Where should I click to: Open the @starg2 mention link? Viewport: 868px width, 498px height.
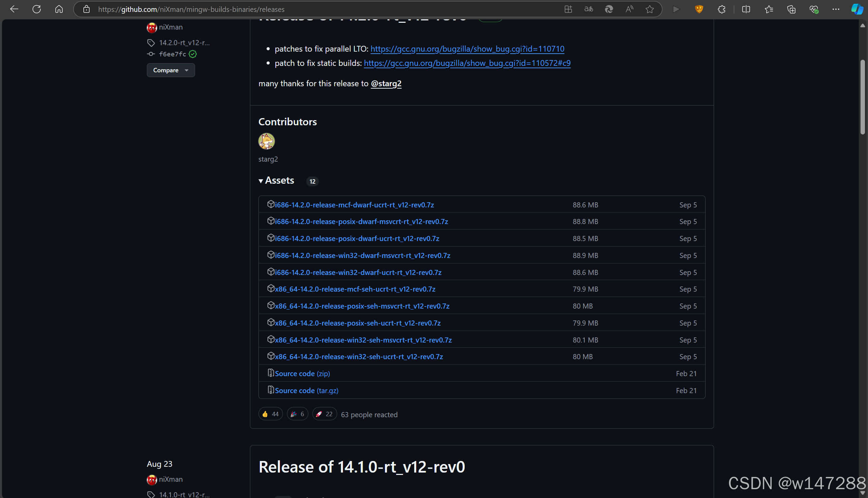(x=386, y=84)
